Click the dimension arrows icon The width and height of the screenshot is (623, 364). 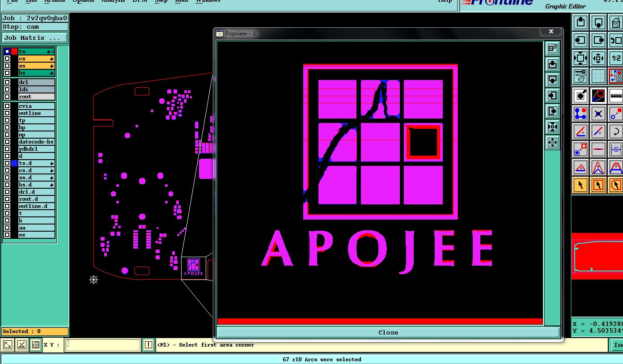point(616,149)
